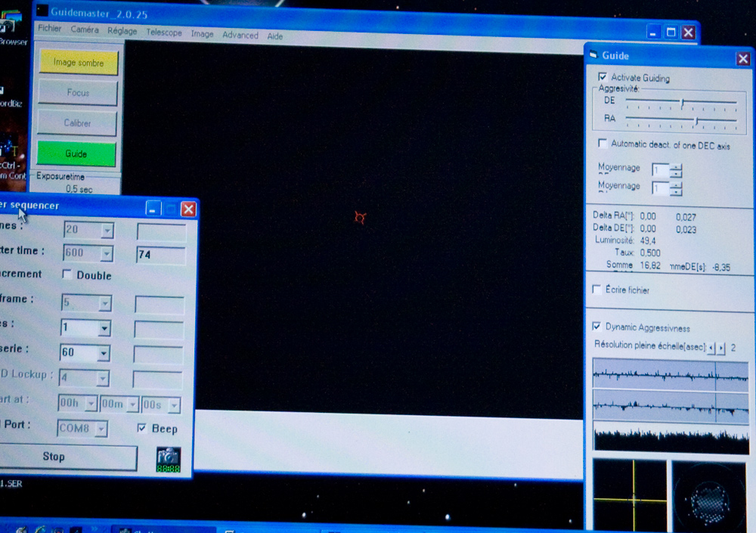The width and height of the screenshot is (756, 533).
Task: Click the middle guiding error graph
Action: point(671,407)
